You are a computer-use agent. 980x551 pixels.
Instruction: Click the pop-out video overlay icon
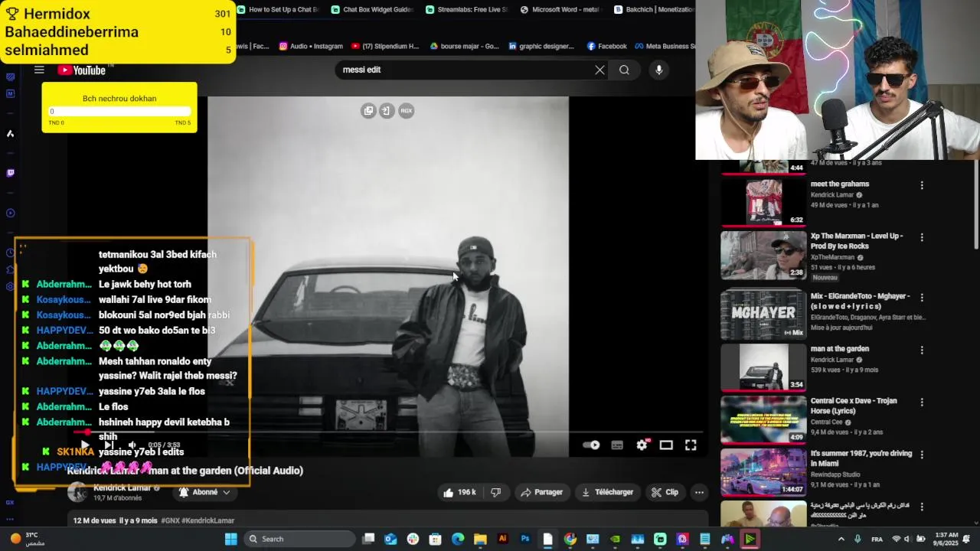coord(368,110)
